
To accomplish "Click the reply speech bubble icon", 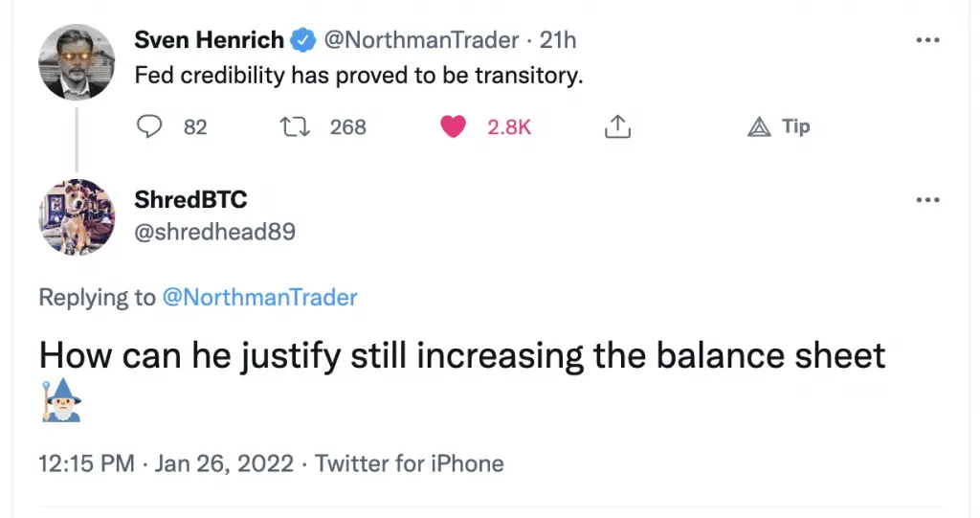I will coord(149,126).
